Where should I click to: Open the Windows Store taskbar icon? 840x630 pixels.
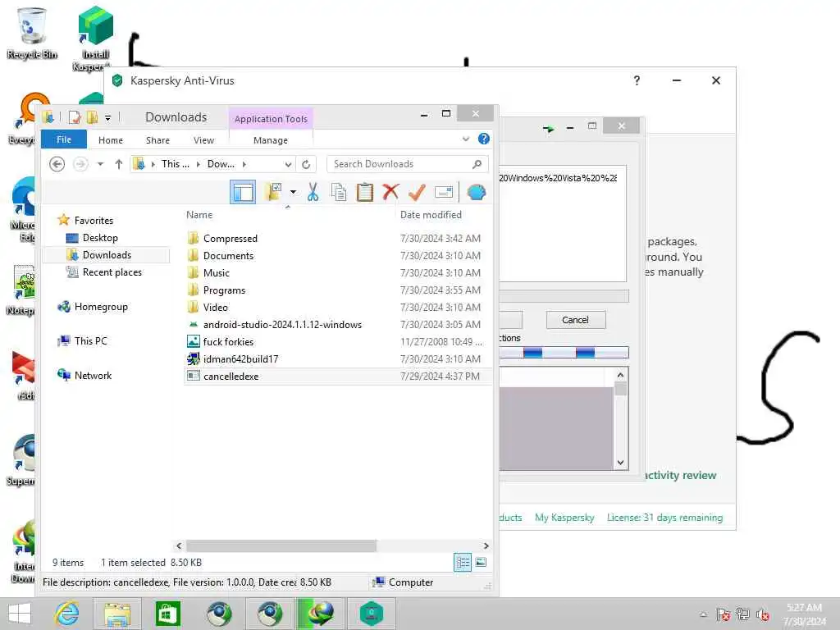[x=167, y=614]
